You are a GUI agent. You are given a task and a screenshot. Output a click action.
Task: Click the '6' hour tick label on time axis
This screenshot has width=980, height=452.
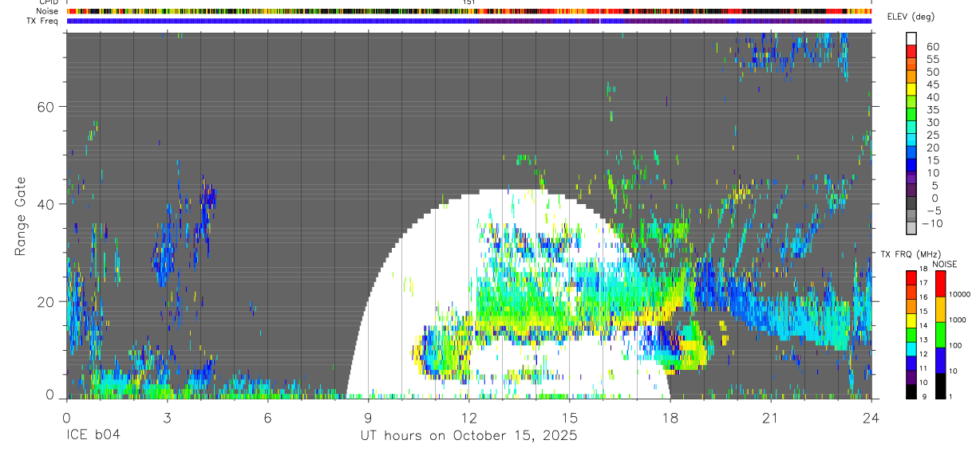point(267,418)
